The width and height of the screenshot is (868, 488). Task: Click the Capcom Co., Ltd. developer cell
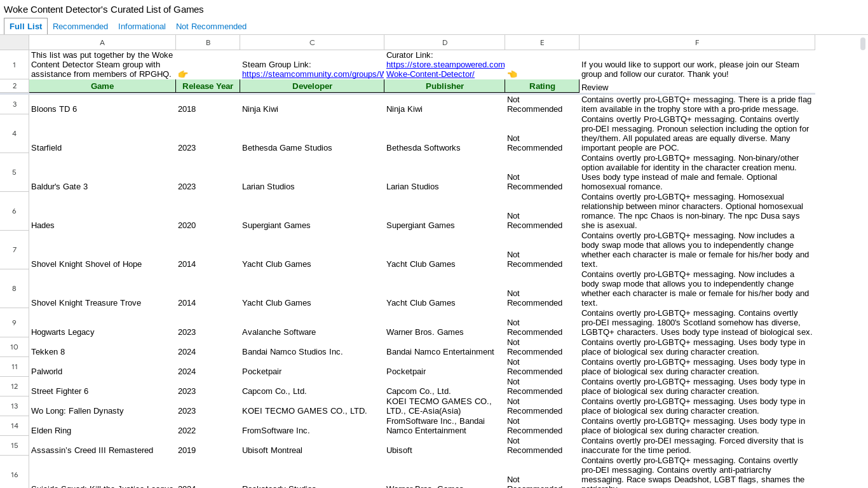312,386
